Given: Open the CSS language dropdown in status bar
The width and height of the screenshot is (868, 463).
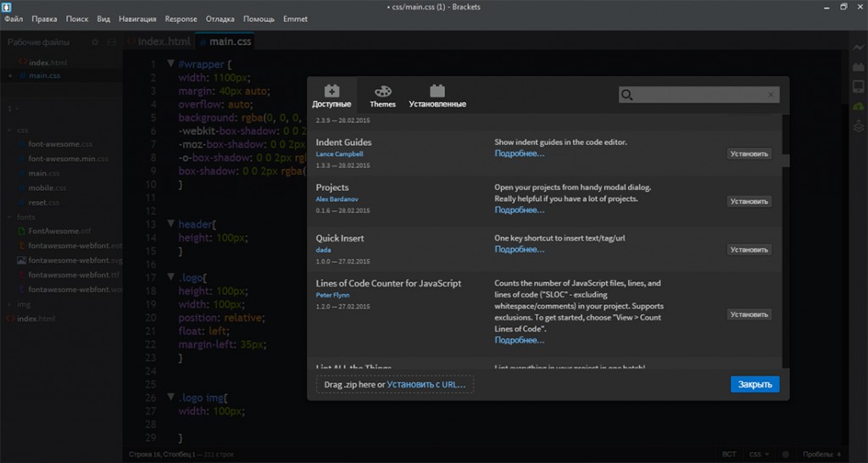Looking at the screenshot, I should point(759,455).
